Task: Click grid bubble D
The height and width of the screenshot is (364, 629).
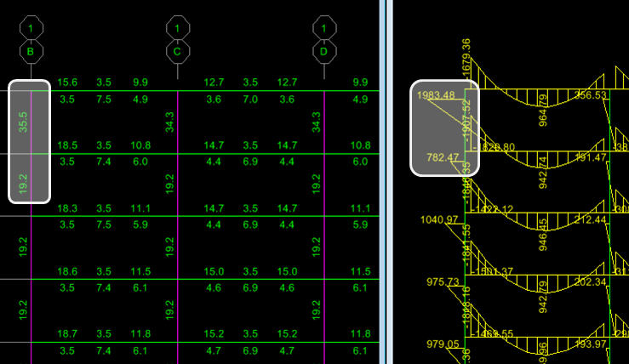Action: (x=323, y=50)
